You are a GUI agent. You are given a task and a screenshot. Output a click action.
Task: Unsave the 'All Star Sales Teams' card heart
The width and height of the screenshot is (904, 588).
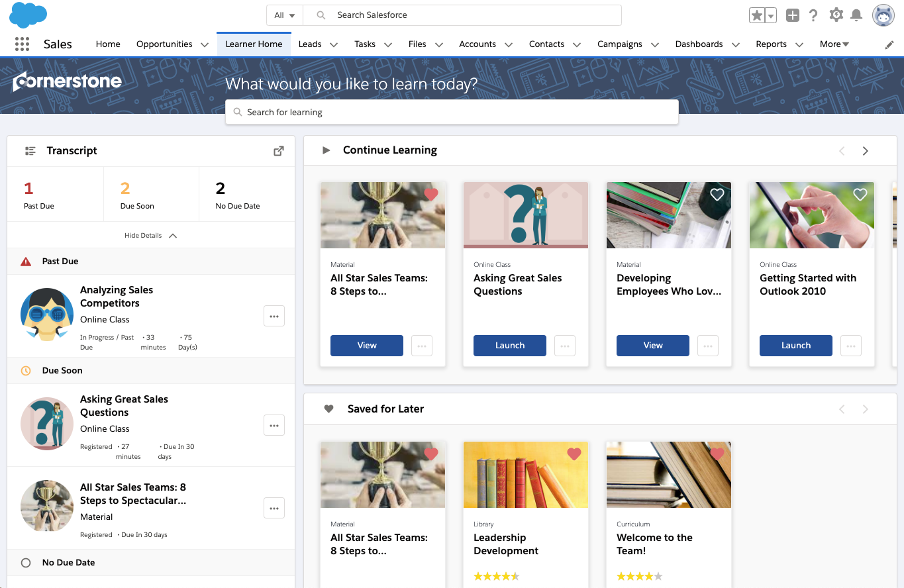431,194
